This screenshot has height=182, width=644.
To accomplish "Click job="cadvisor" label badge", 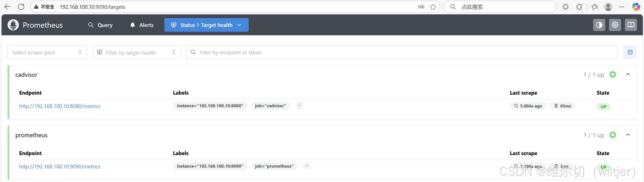I will coord(270,106).
